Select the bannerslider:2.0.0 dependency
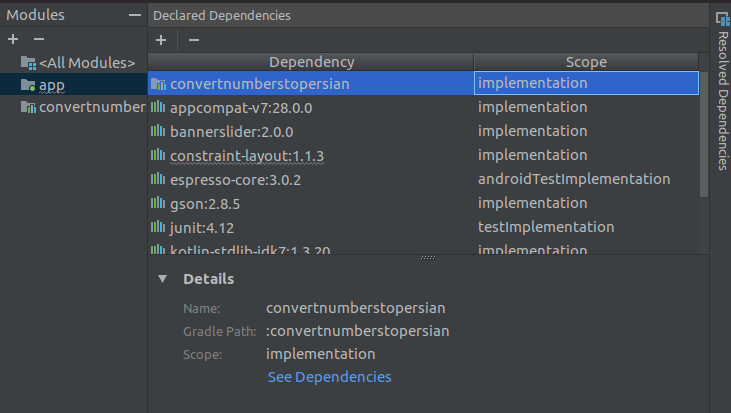The height and width of the screenshot is (413, 731). pyautogui.click(x=232, y=132)
